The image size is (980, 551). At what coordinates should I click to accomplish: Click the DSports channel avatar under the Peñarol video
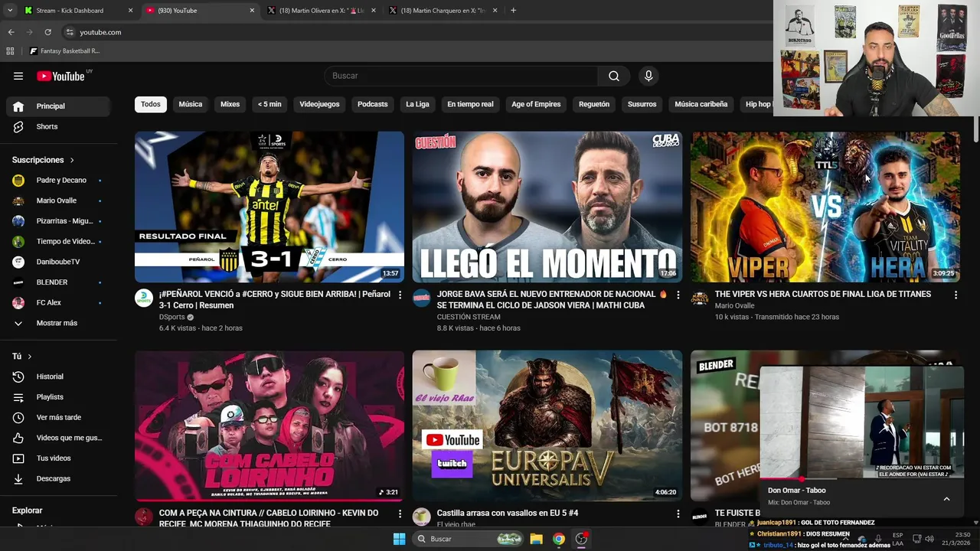pos(144,298)
